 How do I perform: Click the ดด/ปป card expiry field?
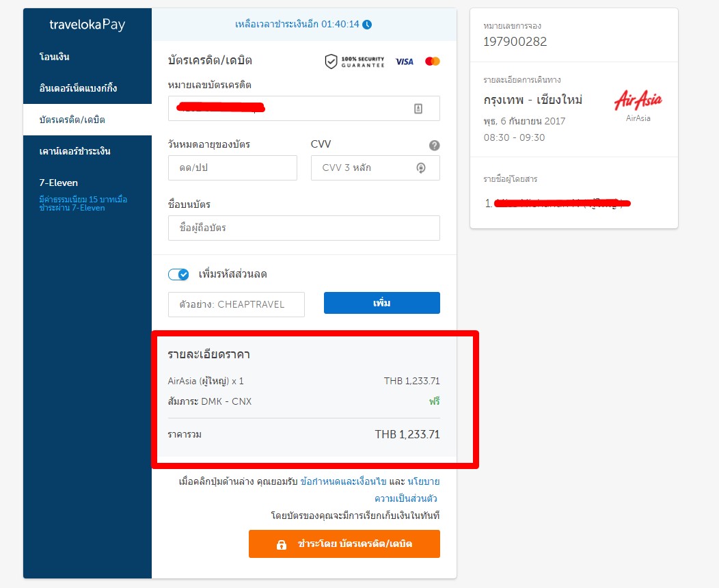coord(232,168)
